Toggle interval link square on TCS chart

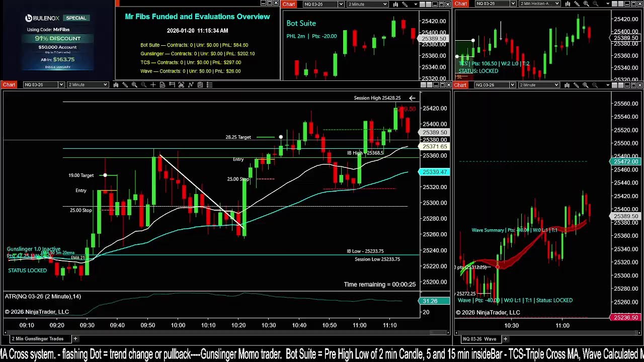[620, 4]
